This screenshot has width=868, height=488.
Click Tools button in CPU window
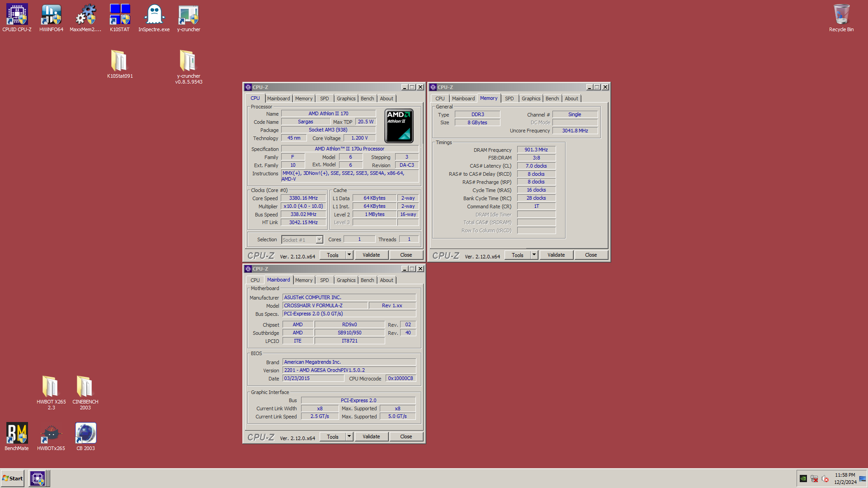[333, 255]
